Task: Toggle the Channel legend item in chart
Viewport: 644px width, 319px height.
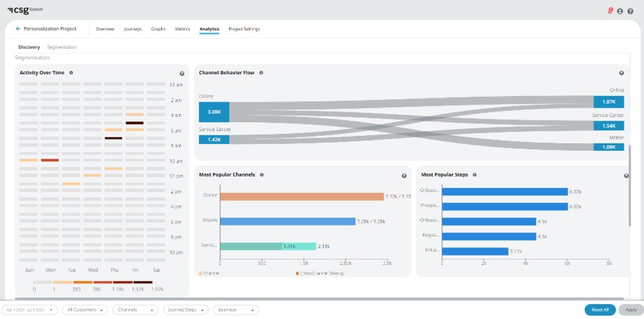Action: 210,273
